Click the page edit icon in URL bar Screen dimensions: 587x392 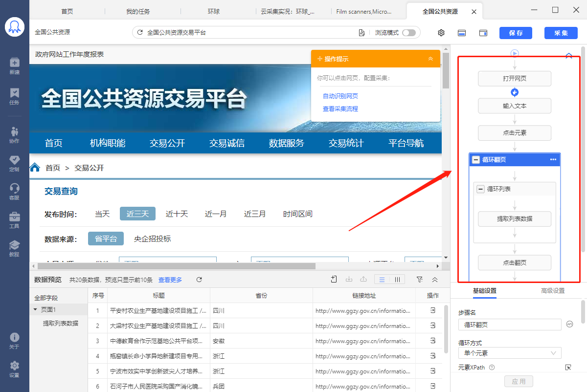[x=361, y=33]
